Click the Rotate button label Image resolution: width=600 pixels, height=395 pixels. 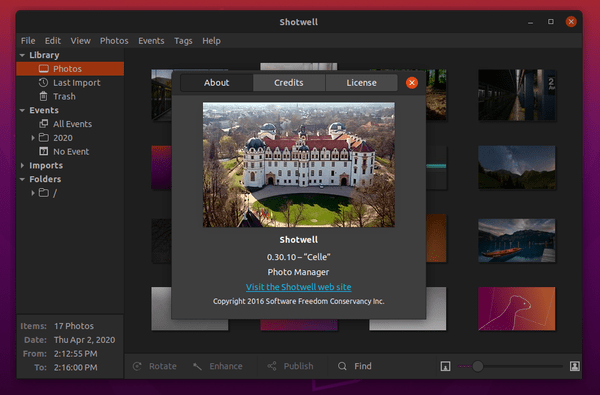[163, 366]
